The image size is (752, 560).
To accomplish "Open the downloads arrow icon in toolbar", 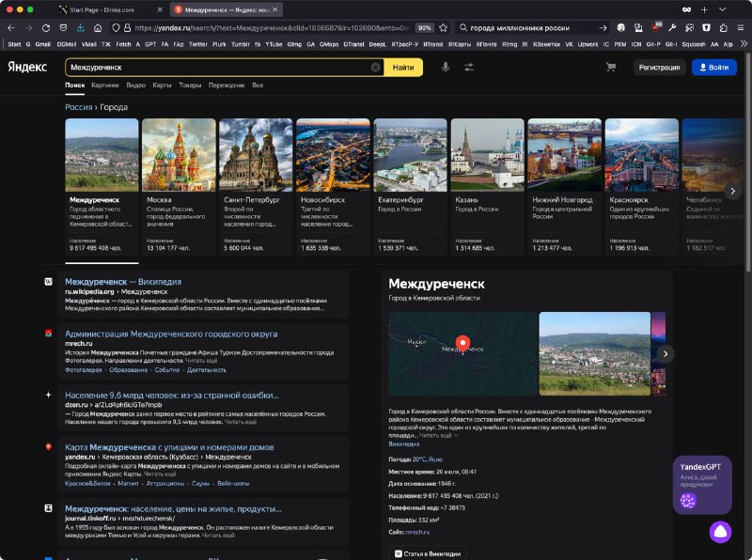I will (81, 28).
